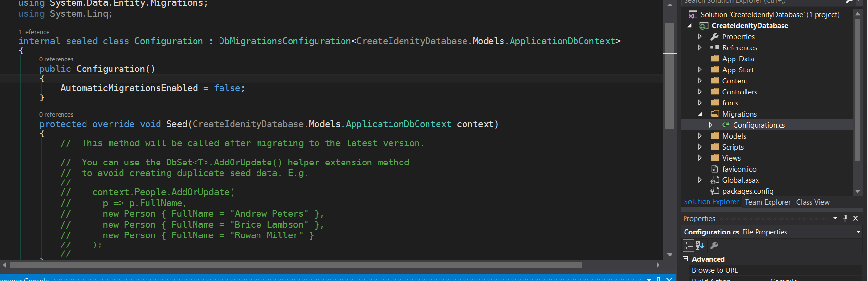Image resolution: width=868 pixels, height=281 pixels.
Task: Open Property Pages wrench icon
Action: tap(714, 246)
